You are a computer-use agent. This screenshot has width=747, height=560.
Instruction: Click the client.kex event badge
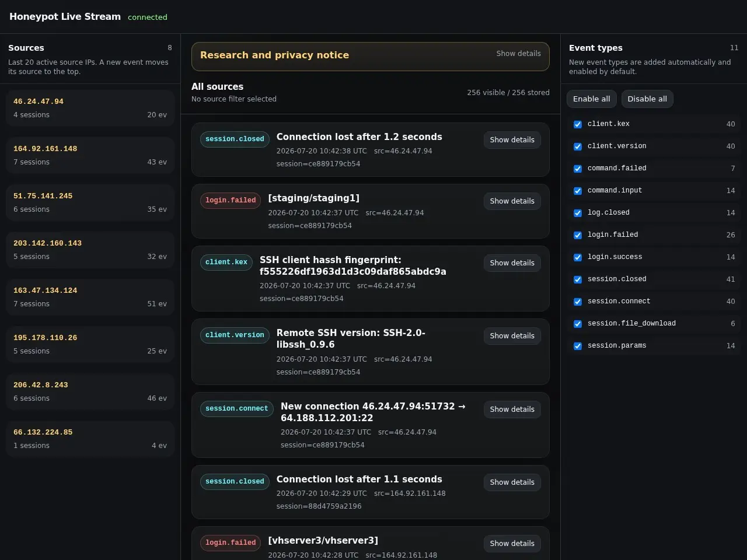pos(226,262)
